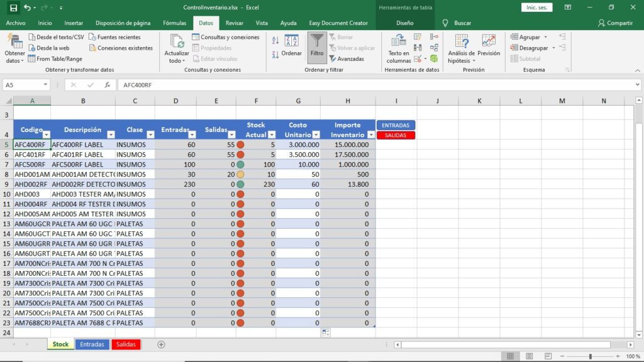Open the Ordenar sort dialog

tap(291, 47)
